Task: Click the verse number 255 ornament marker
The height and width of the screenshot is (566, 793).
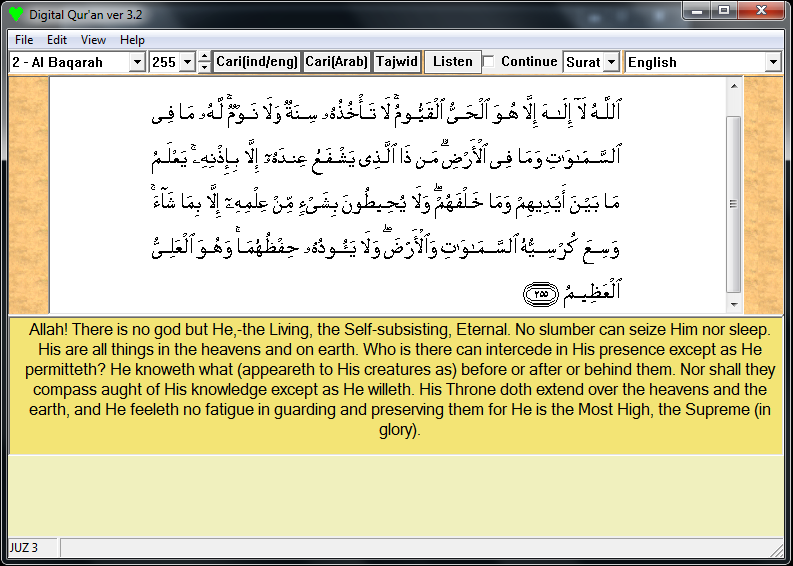Action: point(541,294)
